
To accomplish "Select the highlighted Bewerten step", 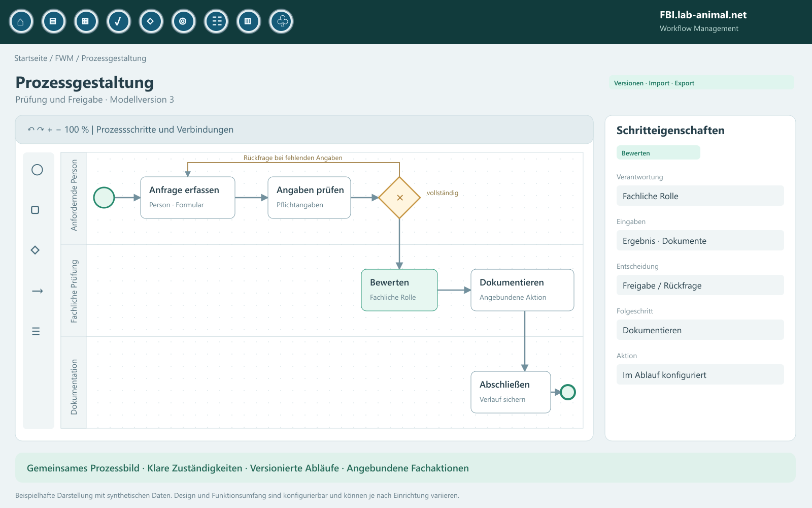I will pos(399,290).
